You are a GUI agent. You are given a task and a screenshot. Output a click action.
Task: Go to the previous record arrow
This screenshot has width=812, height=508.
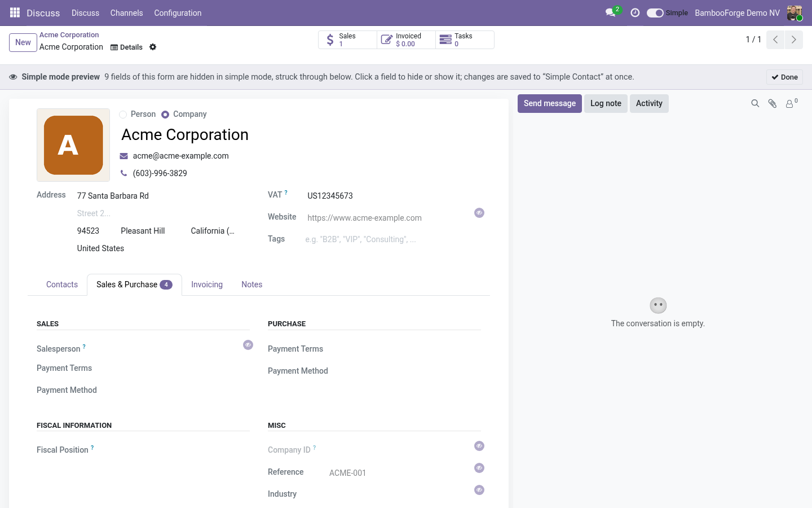pos(775,40)
